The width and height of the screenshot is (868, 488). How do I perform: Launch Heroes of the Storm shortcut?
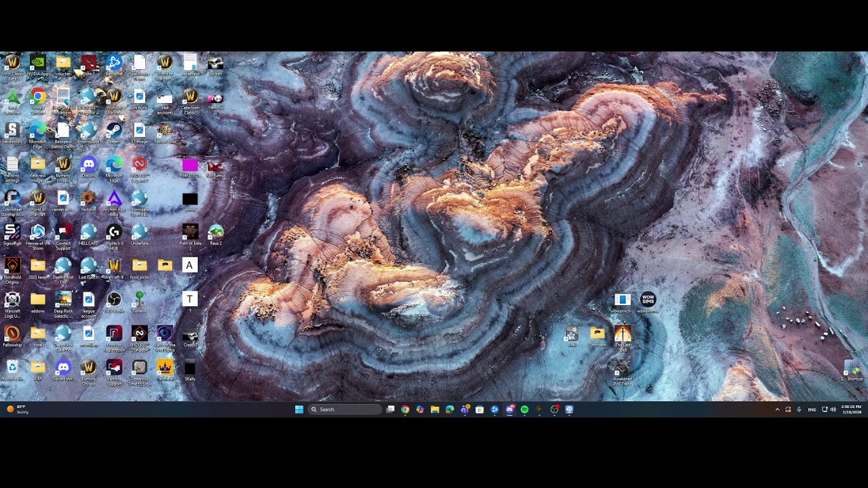coord(38,237)
